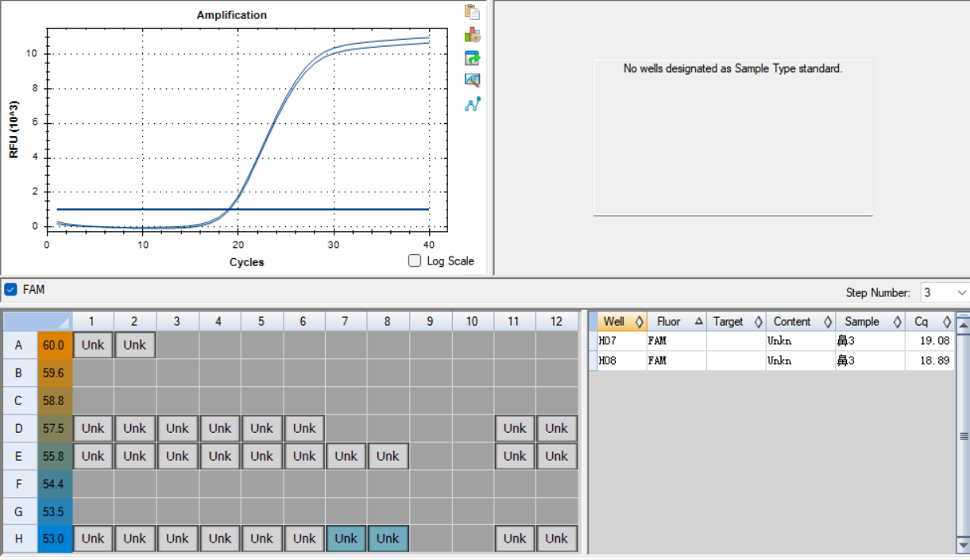
Task: Click the orange 60.0 temperature cell
Action: [54, 346]
